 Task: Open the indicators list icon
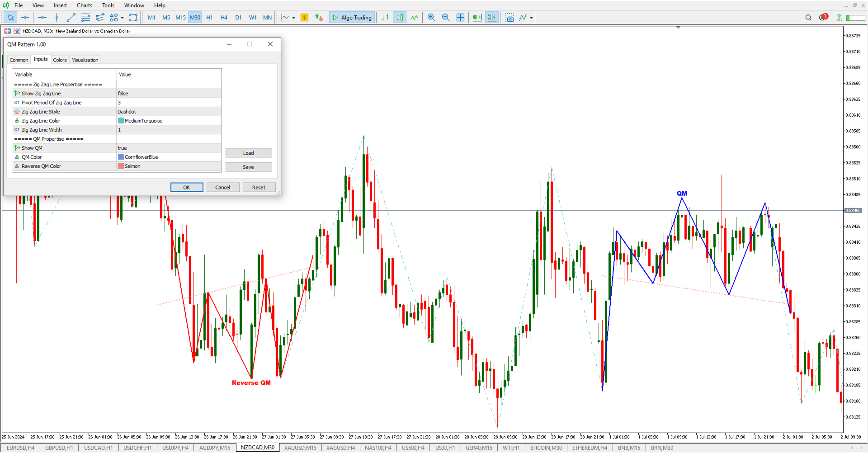[523, 18]
